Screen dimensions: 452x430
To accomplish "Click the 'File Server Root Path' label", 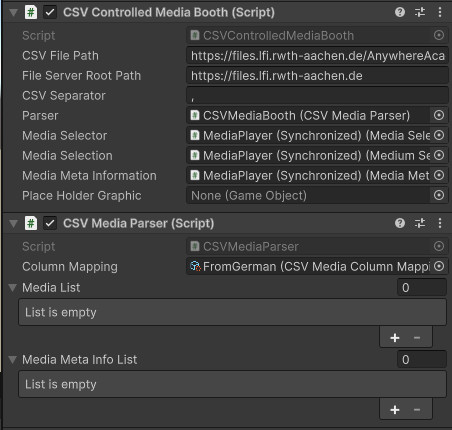I will (x=81, y=76).
